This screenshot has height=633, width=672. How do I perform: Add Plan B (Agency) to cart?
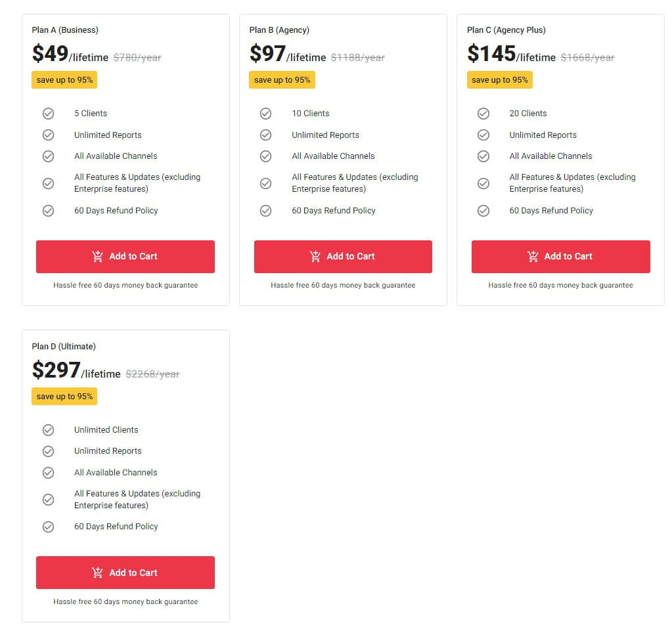[x=343, y=257]
